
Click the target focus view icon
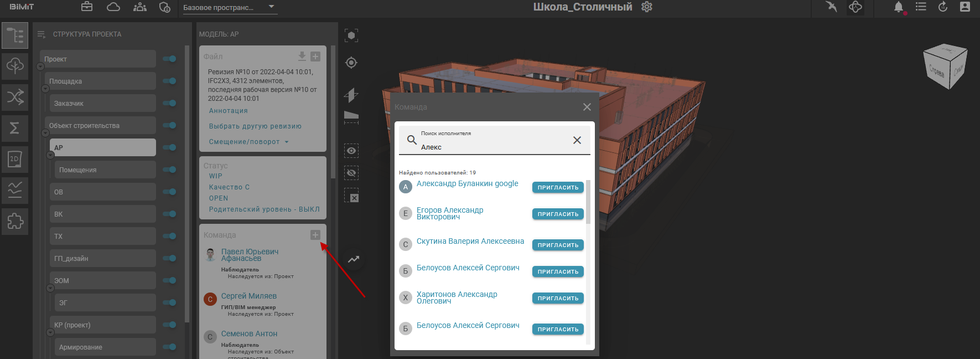click(x=351, y=63)
